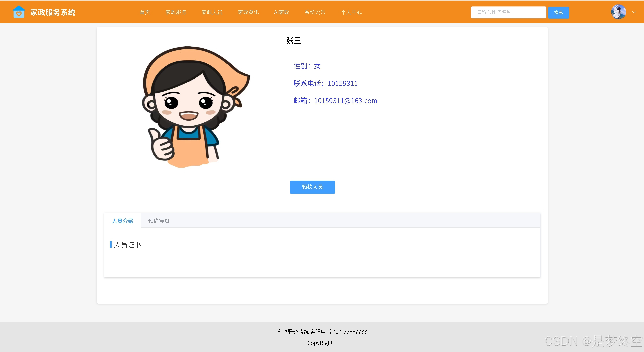Select 家政资讯 in the navigation bar
Image resolution: width=644 pixels, height=352 pixels.
pyautogui.click(x=248, y=12)
